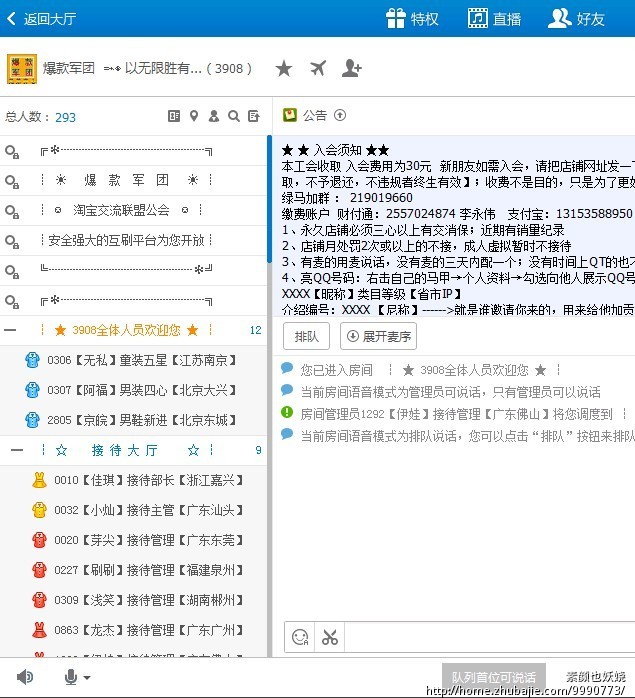Open the 特权 gift icon
Screen dimensions: 635x698
coord(395,19)
